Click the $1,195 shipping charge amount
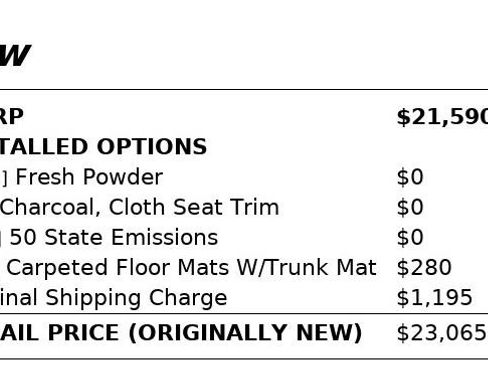This screenshot has height=366, width=488. [x=434, y=298]
